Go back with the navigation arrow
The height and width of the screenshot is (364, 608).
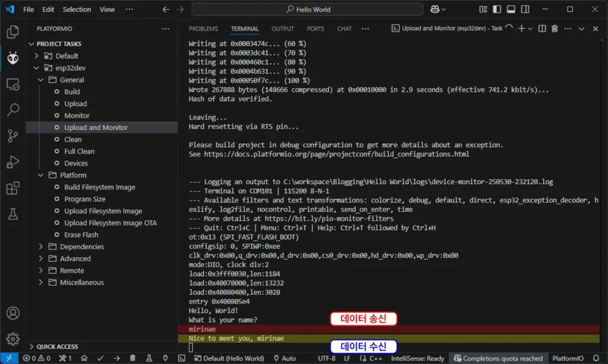click(166, 10)
